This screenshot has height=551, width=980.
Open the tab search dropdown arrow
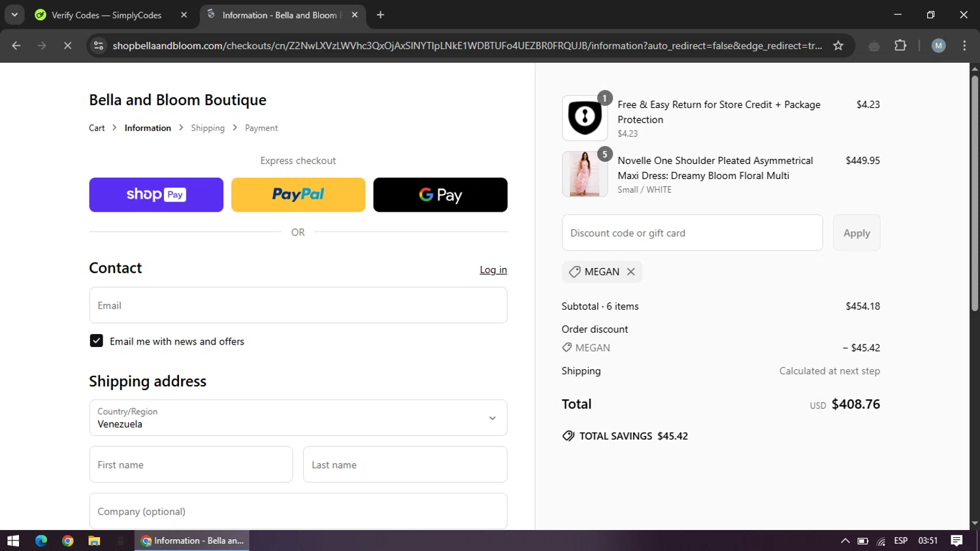(14, 14)
